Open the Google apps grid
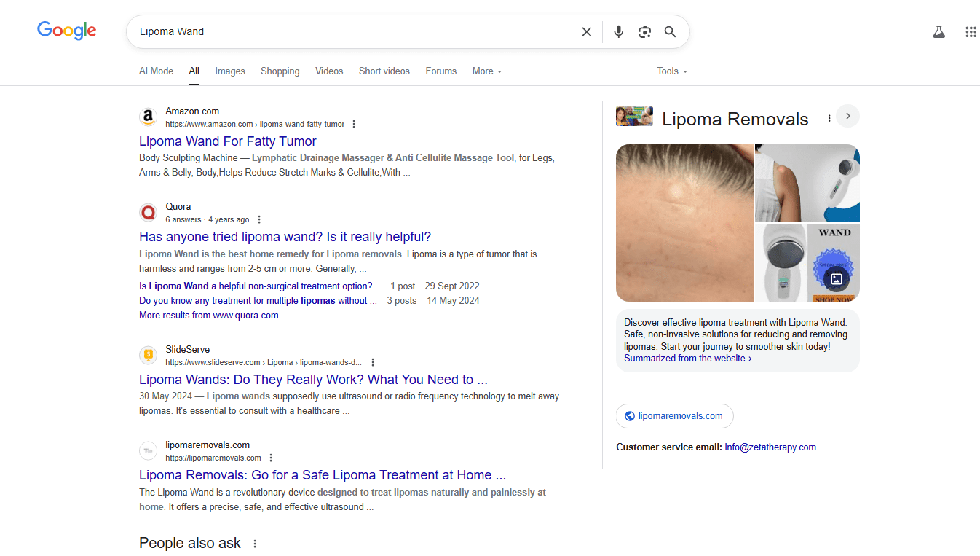The width and height of the screenshot is (980, 556). 971,32
